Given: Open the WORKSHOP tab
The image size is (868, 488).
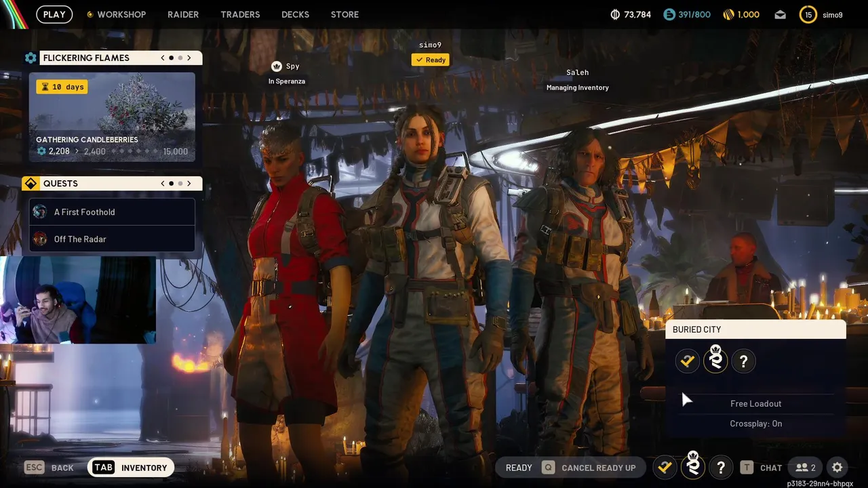Looking at the screenshot, I should pos(121,14).
